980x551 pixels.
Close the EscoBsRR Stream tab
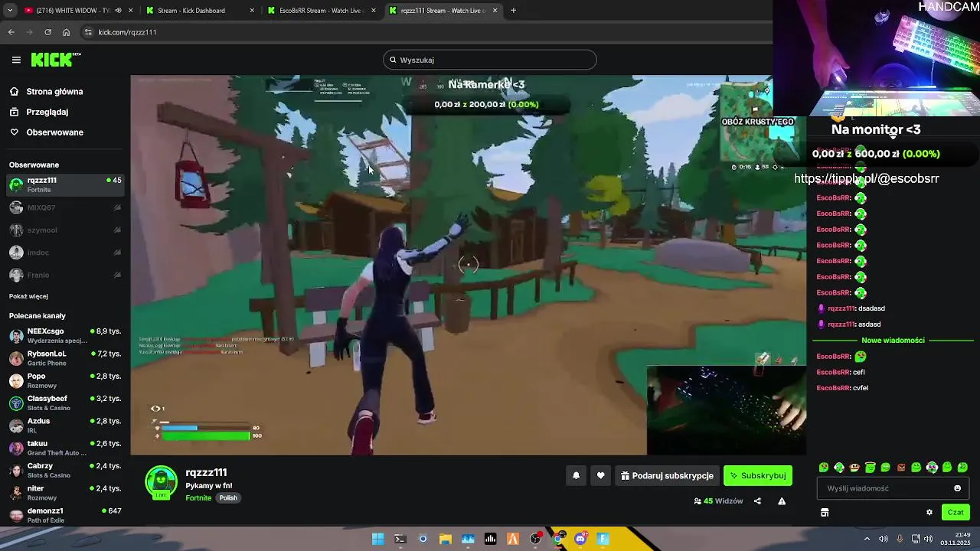pyautogui.click(x=374, y=11)
